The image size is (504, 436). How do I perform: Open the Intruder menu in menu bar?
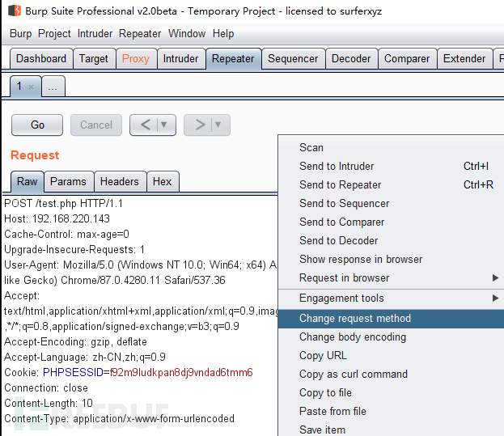point(95,34)
